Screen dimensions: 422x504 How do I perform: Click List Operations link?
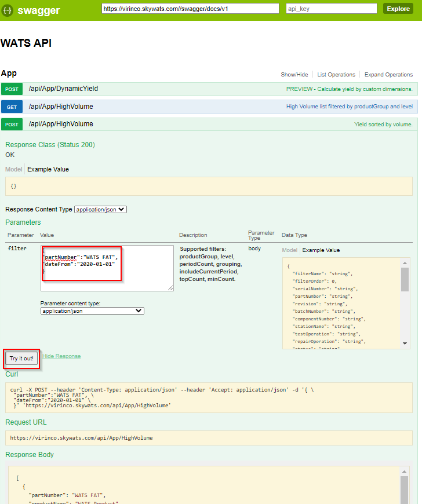tap(336, 75)
